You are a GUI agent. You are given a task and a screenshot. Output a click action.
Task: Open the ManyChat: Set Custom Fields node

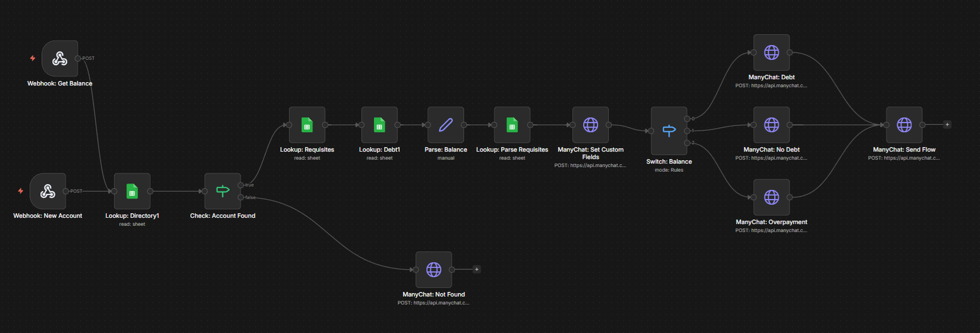[591, 125]
